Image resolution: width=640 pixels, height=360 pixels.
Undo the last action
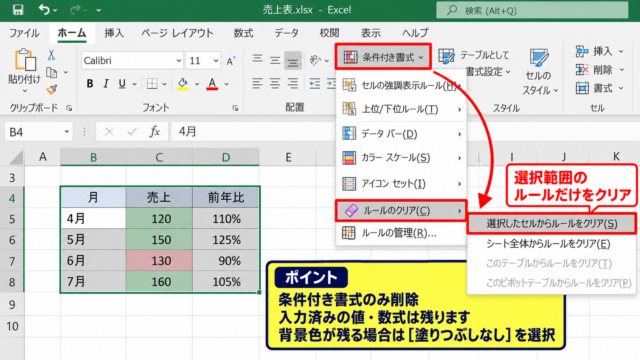(x=44, y=9)
